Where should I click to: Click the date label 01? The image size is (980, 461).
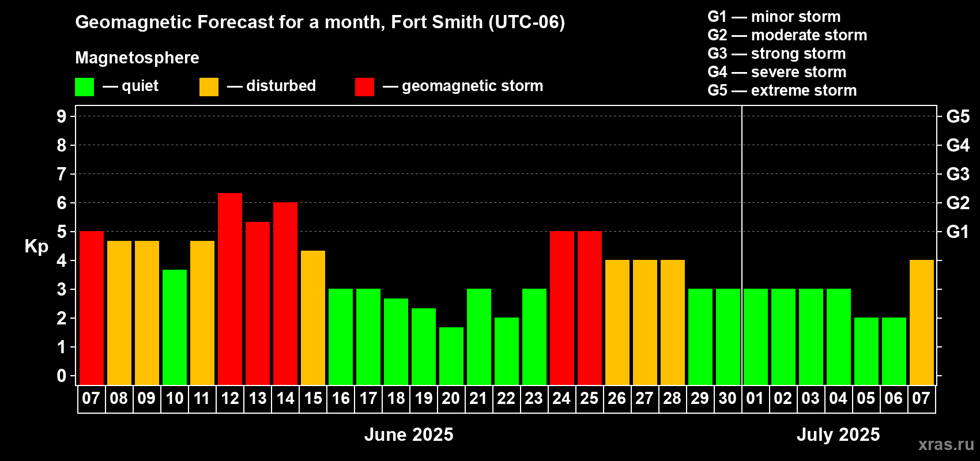[x=755, y=398]
